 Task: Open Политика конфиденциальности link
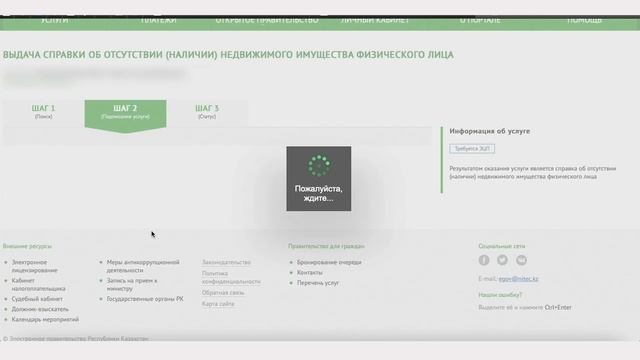click(231, 278)
